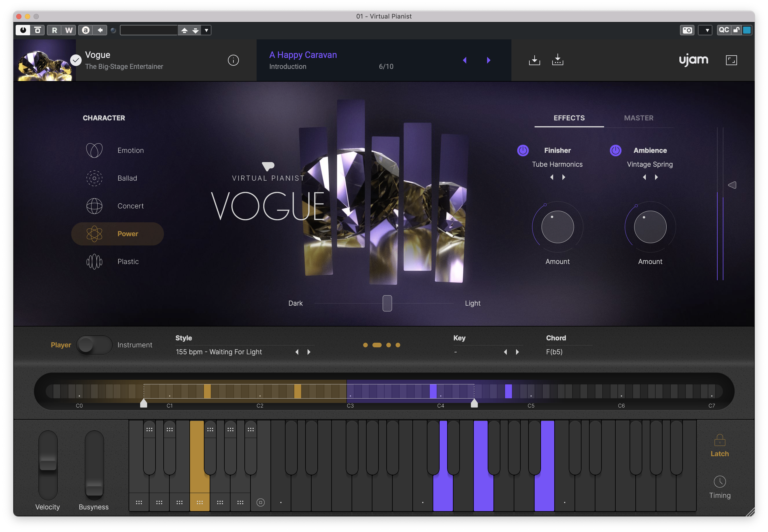Click the copy settings arrow button

100,30
